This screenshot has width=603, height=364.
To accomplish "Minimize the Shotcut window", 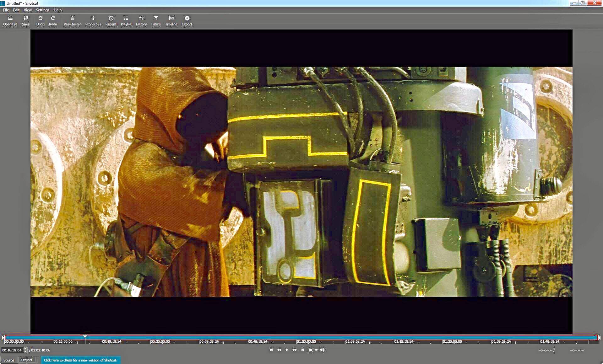I will point(574,3).
